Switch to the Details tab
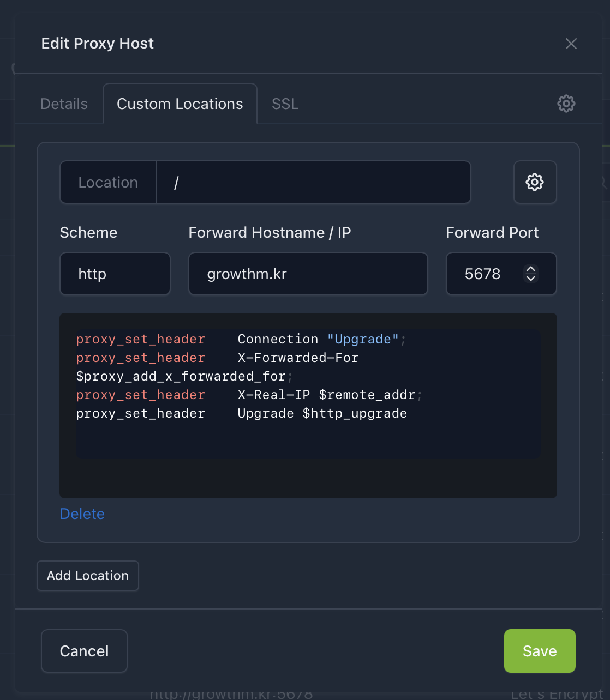 tap(64, 104)
